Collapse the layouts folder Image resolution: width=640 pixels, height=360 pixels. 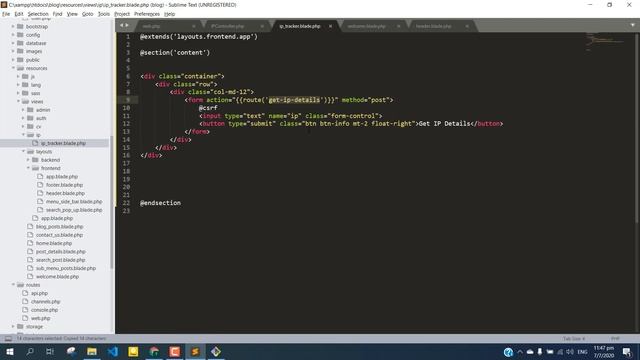23,151
